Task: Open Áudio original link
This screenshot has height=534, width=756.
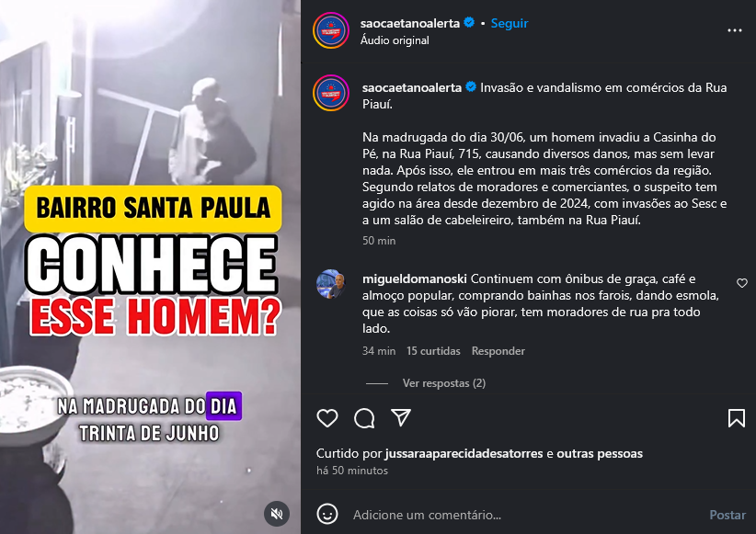Action: pos(395,40)
